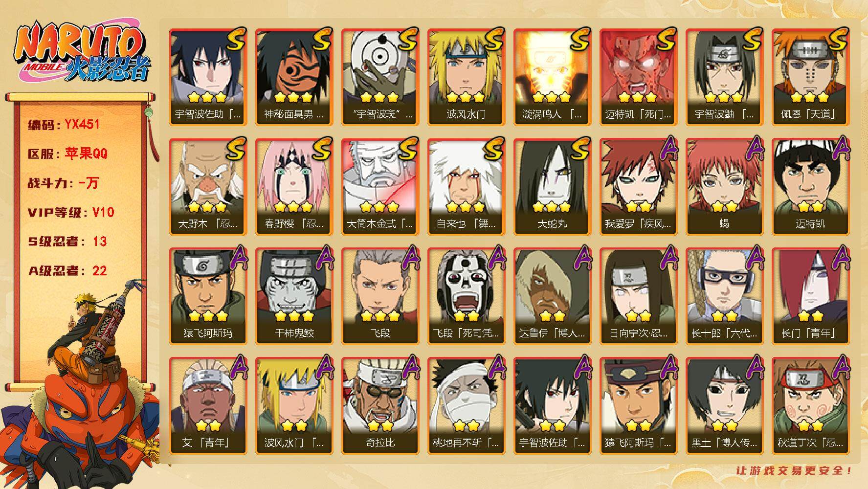Choose the 干柿鬼鲛 ninja card
The image size is (868, 489).
[294, 296]
